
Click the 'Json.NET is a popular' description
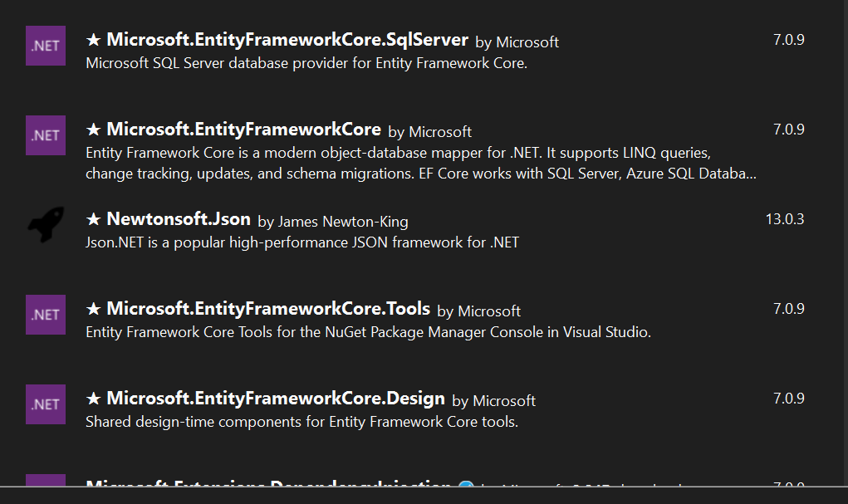[x=302, y=242]
